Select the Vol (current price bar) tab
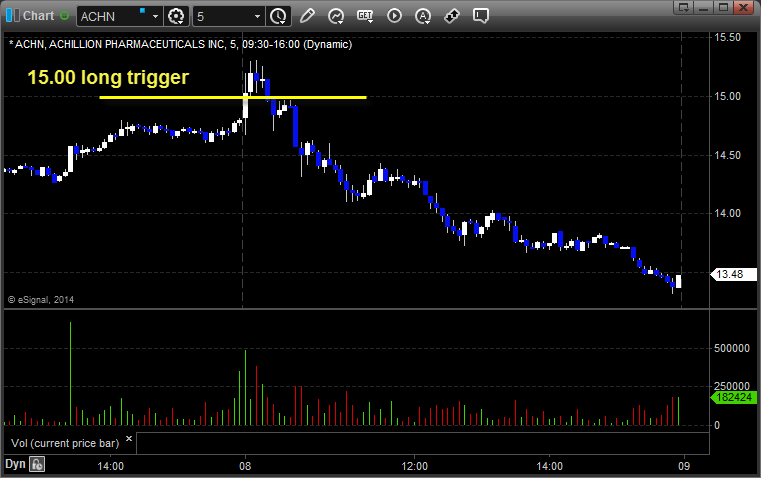 point(65,443)
